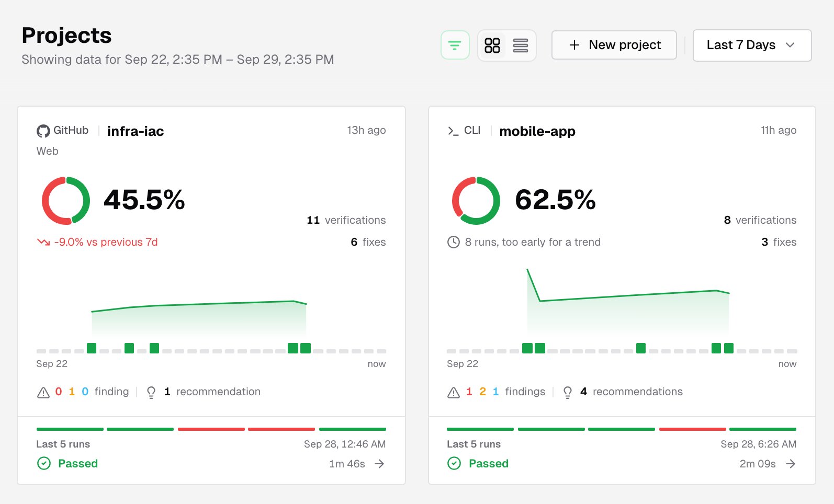Click the infra-iac '45.5%' value
The image size is (834, 504).
[144, 200]
